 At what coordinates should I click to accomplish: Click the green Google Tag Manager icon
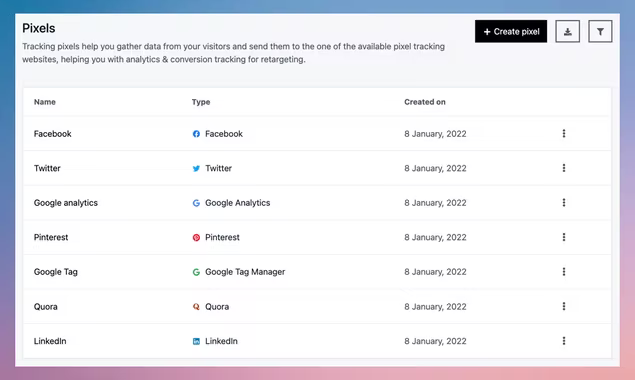pos(196,272)
